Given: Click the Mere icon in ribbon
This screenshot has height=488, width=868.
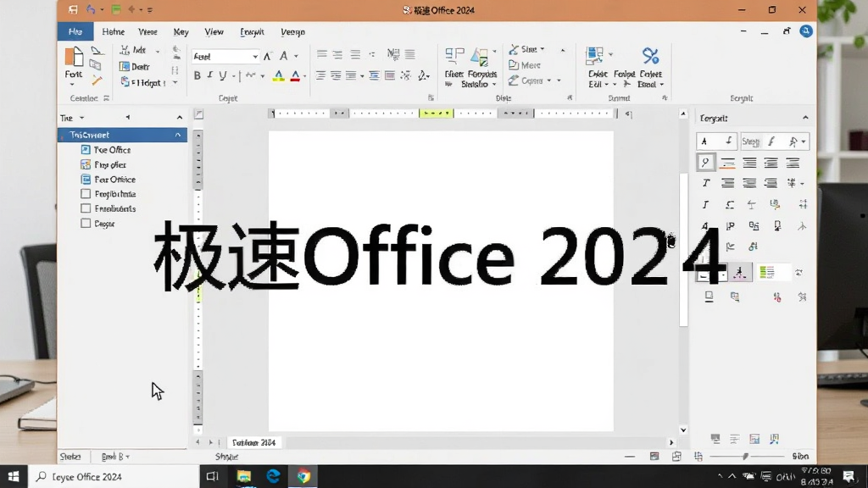Looking at the screenshot, I should [514, 64].
